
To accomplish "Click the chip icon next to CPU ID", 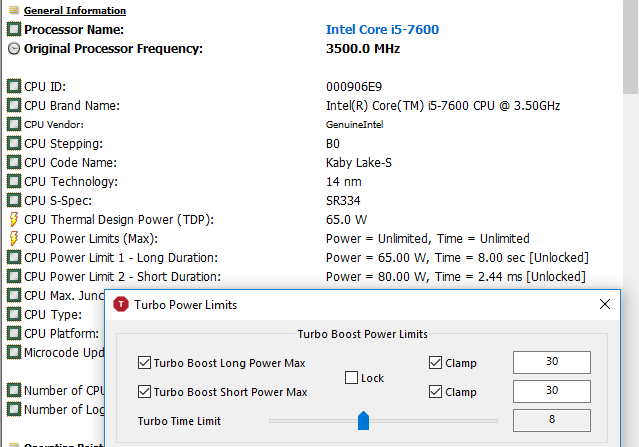I will coord(14,86).
